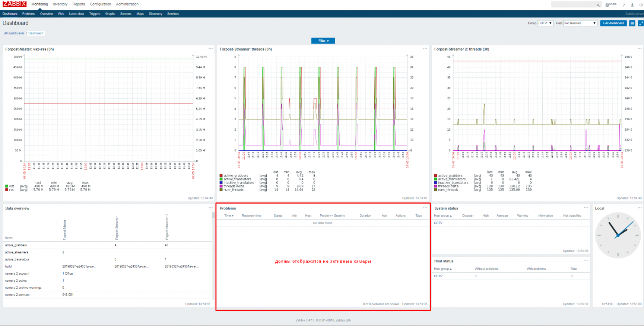This screenshot has width=644, height=326.
Task: Open Forpost-Master graph widget three-dot menu
Action: point(211,49)
